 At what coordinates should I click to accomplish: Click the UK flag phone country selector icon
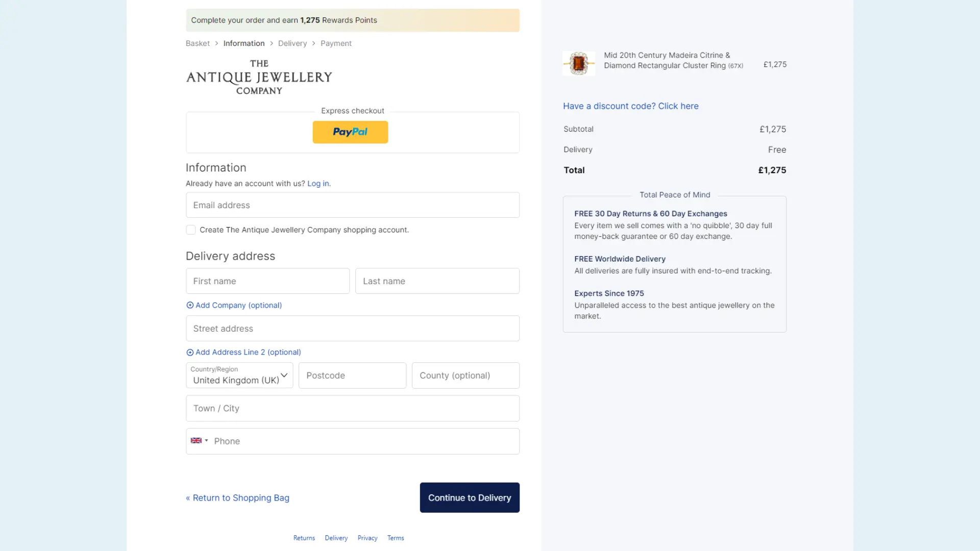(199, 440)
